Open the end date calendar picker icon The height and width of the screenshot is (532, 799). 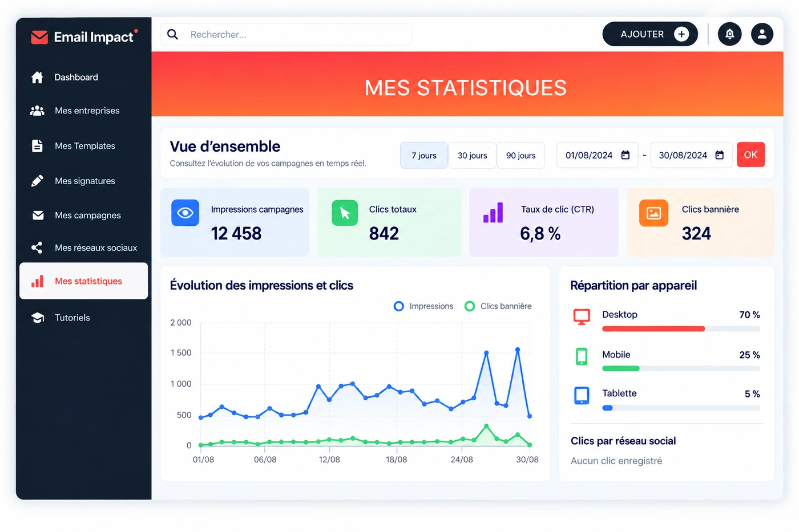click(720, 155)
